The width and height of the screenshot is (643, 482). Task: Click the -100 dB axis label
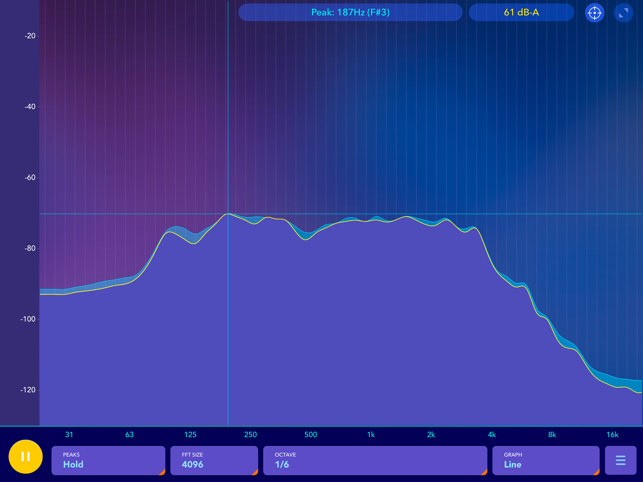click(x=28, y=319)
